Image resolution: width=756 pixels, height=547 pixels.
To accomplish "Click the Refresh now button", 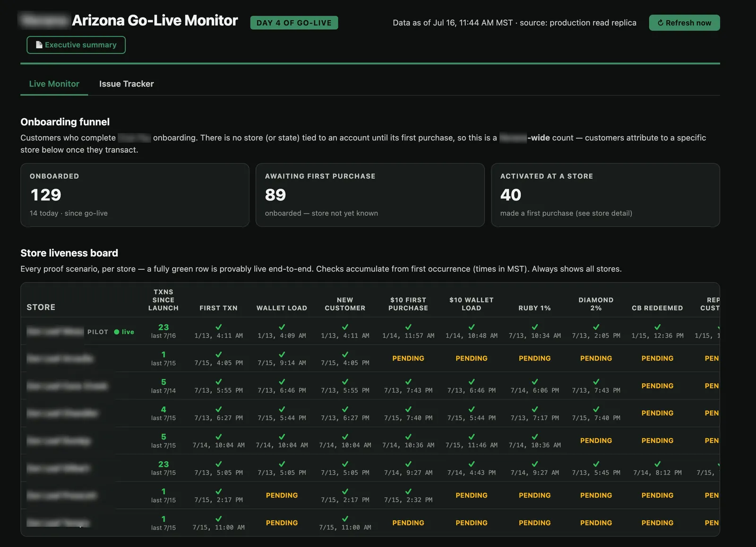I will [x=684, y=23].
